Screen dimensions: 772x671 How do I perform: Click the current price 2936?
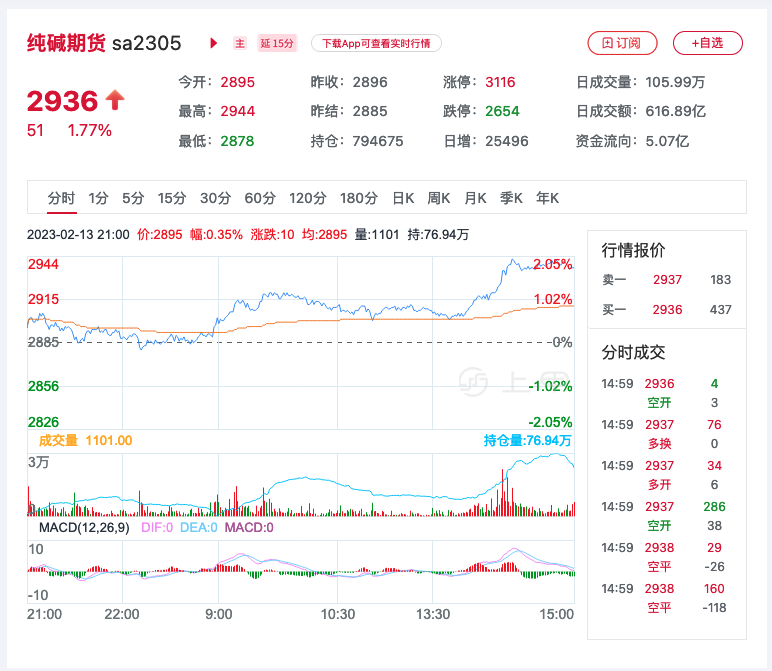click(x=63, y=101)
